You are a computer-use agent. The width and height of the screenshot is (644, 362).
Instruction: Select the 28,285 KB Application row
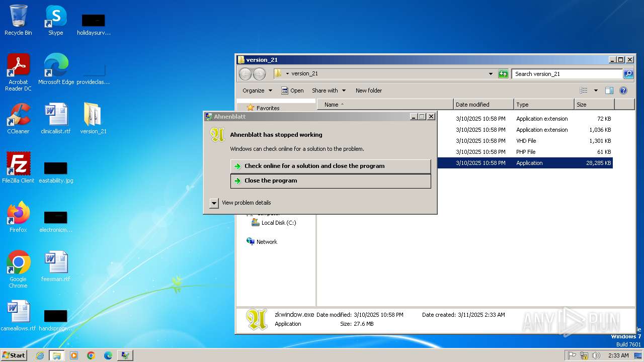tap(525, 163)
